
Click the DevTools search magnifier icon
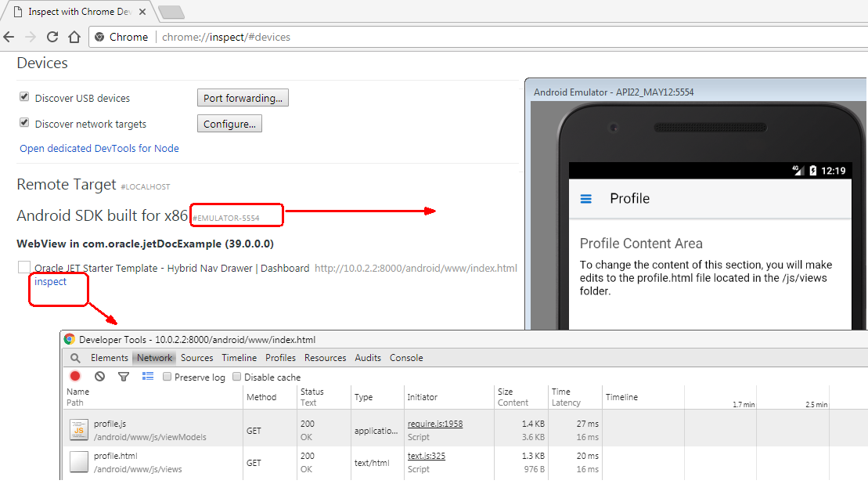75,358
